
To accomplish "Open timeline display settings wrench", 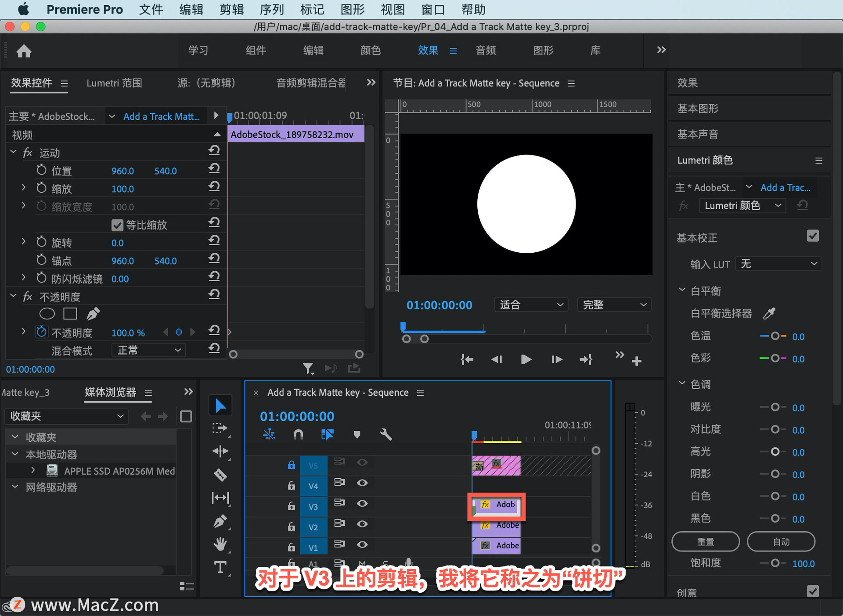I will [385, 434].
